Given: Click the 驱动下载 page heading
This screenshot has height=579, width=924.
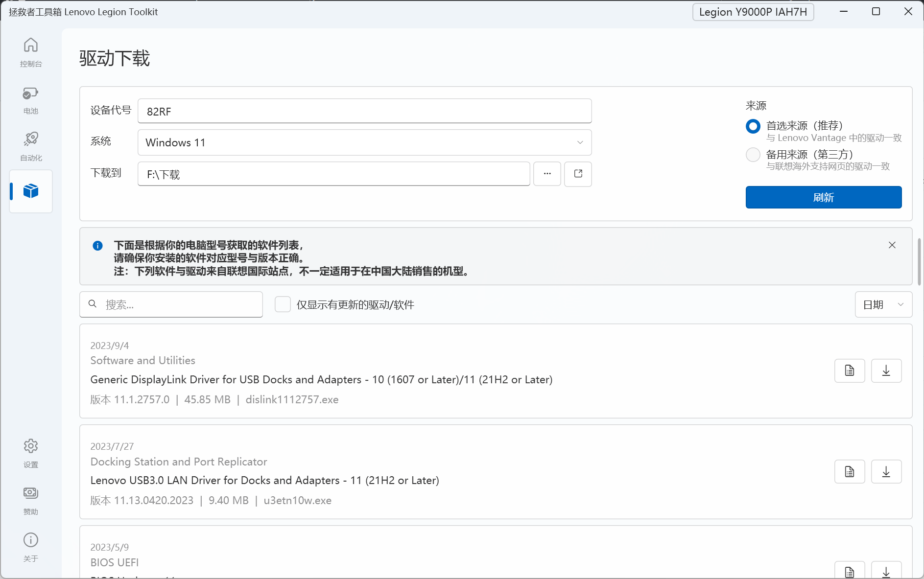Looking at the screenshot, I should pyautogui.click(x=115, y=58).
